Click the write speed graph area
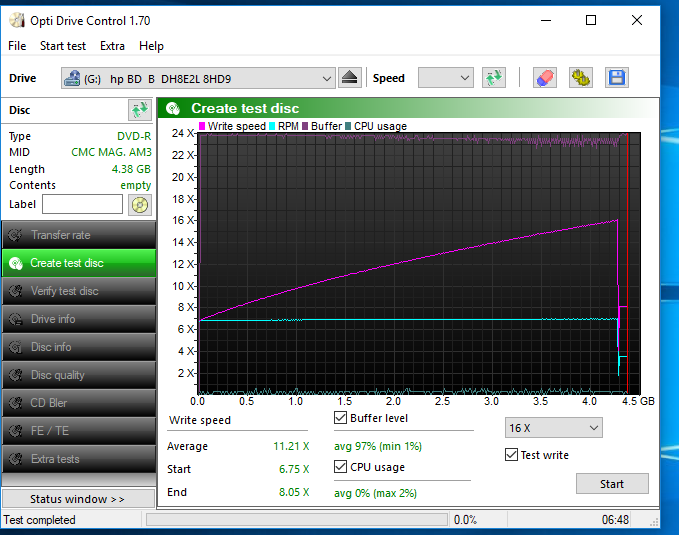This screenshot has height=535, width=679. click(x=419, y=263)
